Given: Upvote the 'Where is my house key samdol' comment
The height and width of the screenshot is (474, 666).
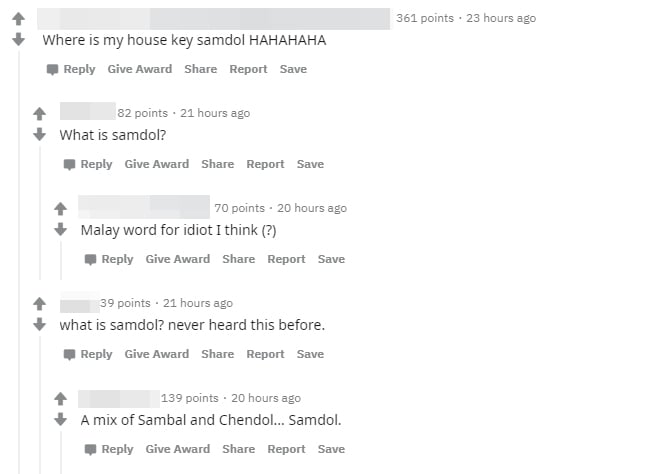Looking at the screenshot, I should 17,18.
